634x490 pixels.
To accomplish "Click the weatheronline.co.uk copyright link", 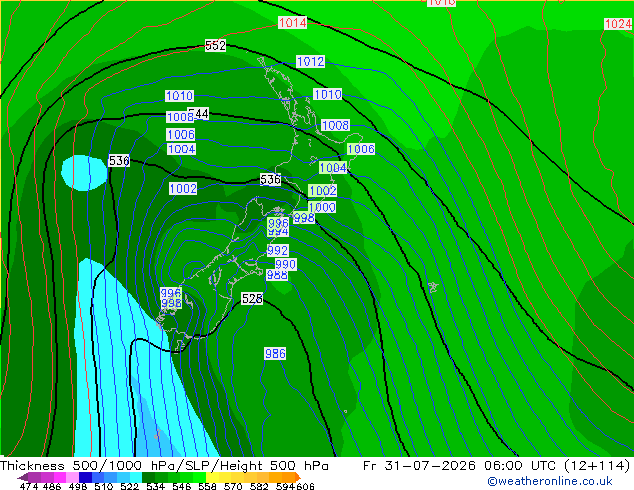I will 549,481.
